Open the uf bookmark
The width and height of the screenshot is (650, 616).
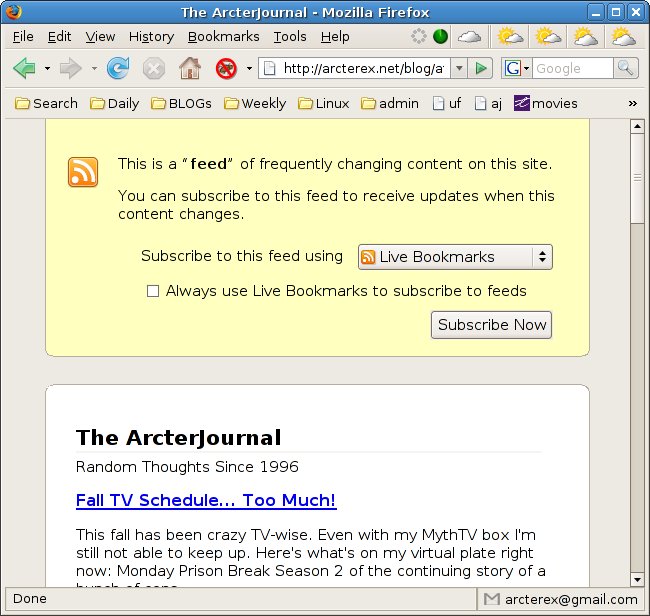click(447, 103)
